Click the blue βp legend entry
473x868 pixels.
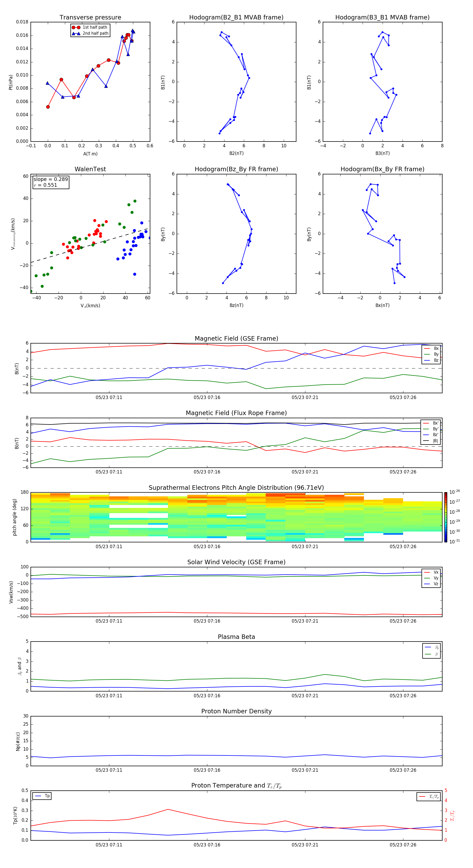pos(431,647)
